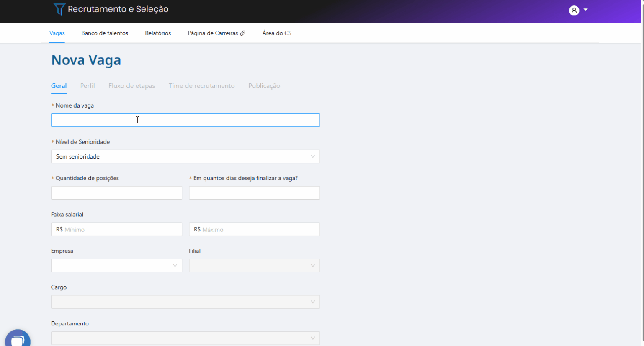This screenshot has width=644, height=346.
Task: Click the Nova Vaga heading
Action: (86, 60)
